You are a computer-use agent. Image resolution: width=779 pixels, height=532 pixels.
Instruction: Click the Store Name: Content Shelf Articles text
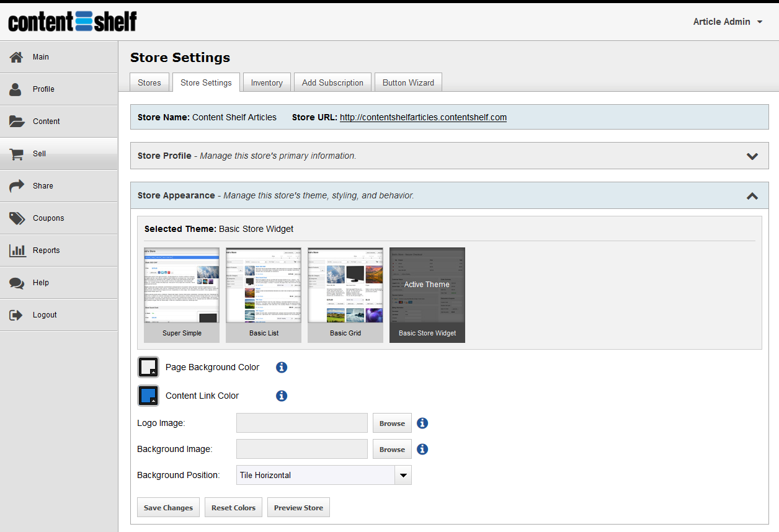207,117
